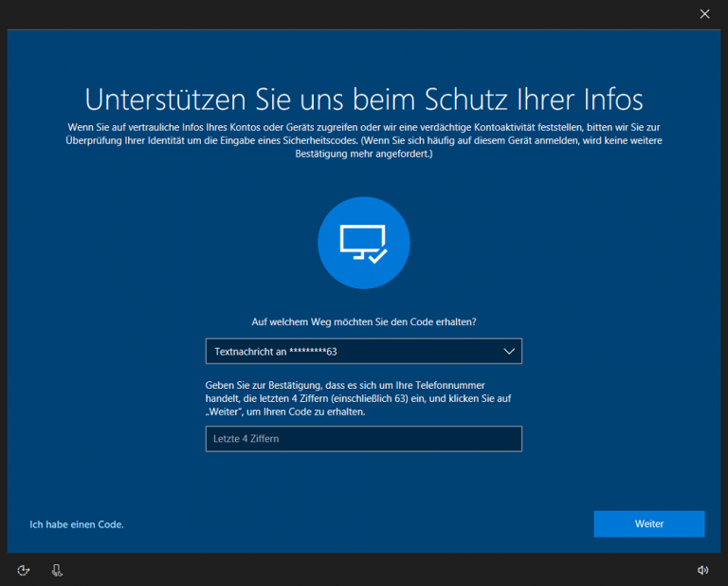Open the 'Ich habe einen Code.' link
Viewport: 728px width, 586px height.
[x=77, y=524]
